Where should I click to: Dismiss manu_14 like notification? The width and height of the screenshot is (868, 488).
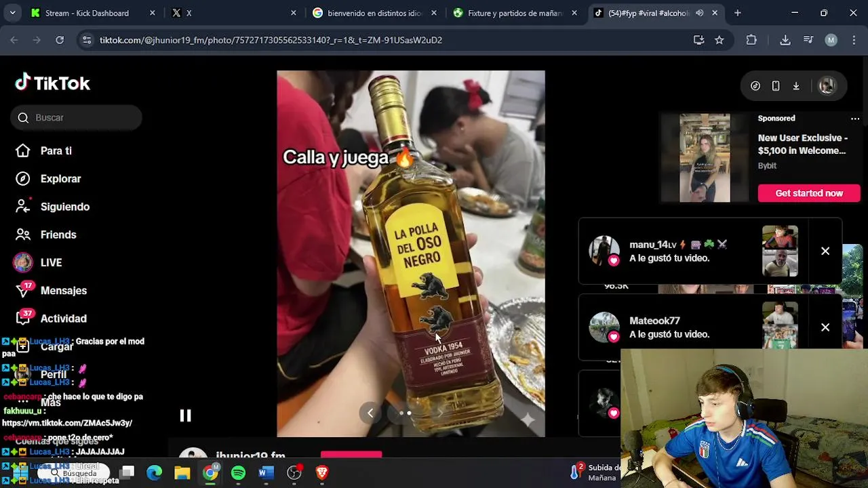coord(825,251)
